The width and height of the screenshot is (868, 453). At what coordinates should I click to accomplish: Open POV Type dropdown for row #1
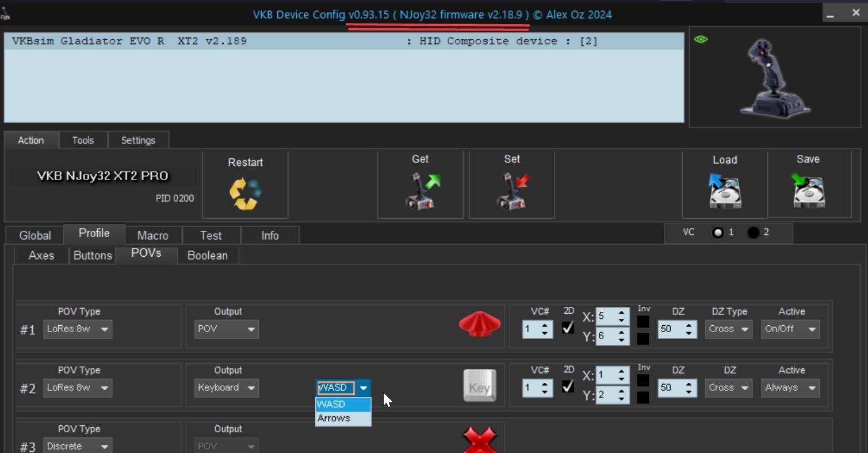78,329
